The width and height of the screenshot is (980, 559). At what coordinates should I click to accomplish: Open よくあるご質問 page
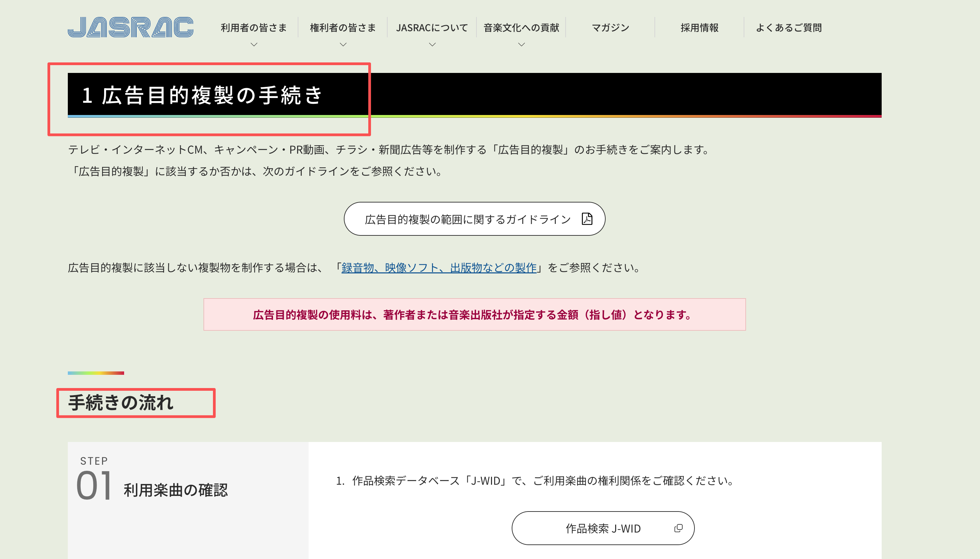click(x=788, y=27)
